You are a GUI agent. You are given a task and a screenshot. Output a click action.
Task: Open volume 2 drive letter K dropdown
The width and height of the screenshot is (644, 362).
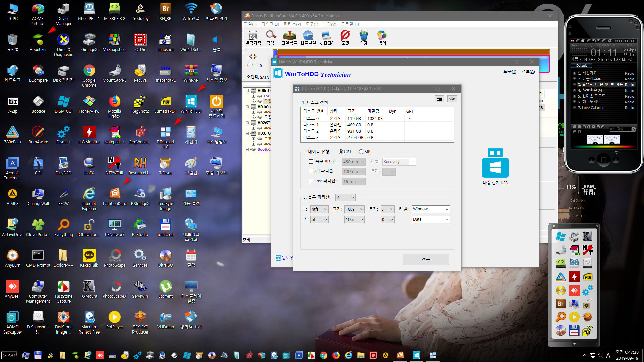click(x=387, y=219)
